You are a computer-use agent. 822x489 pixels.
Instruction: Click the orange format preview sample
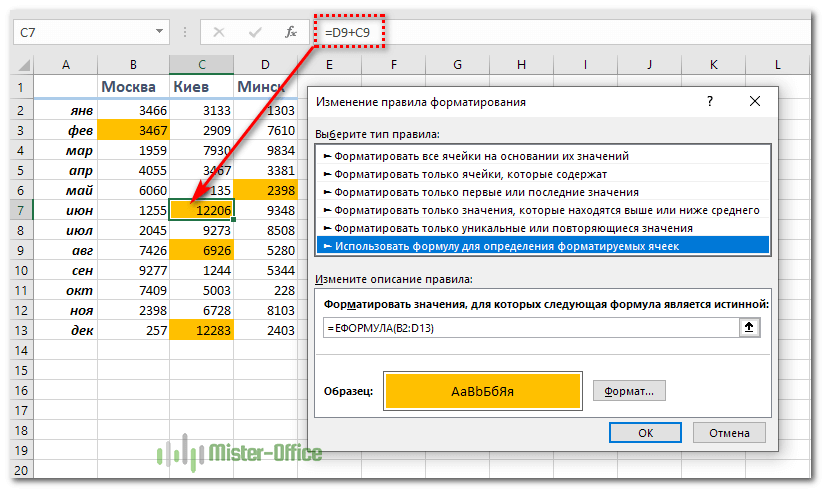click(481, 391)
